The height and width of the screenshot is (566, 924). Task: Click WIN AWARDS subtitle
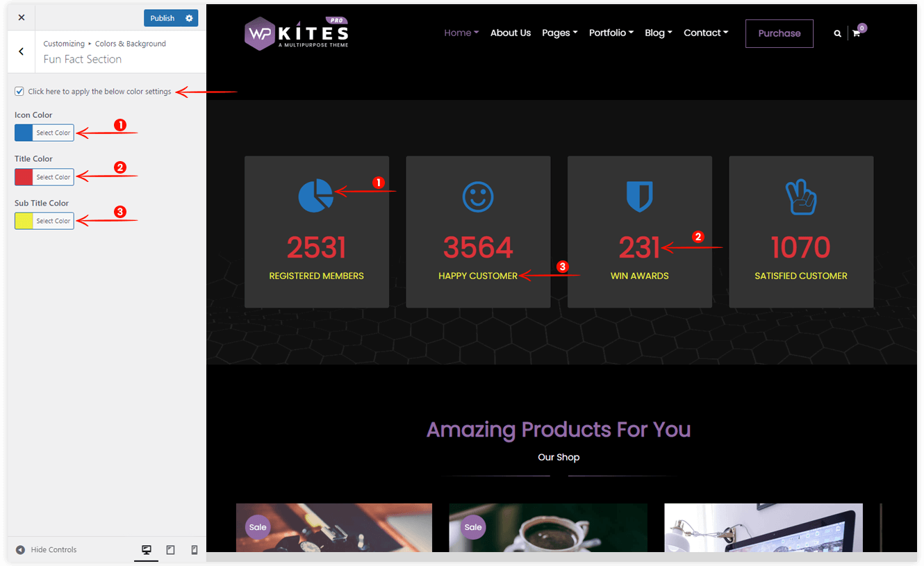[x=639, y=276]
